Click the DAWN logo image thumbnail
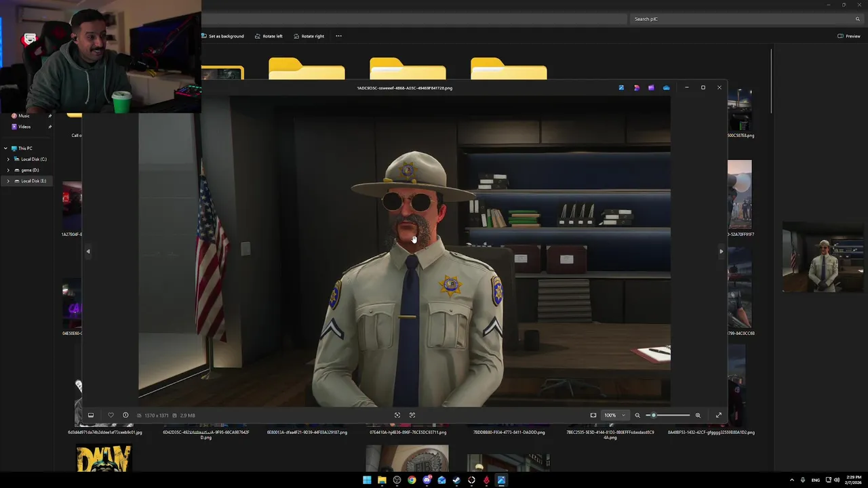The height and width of the screenshot is (488, 868). [x=104, y=458]
